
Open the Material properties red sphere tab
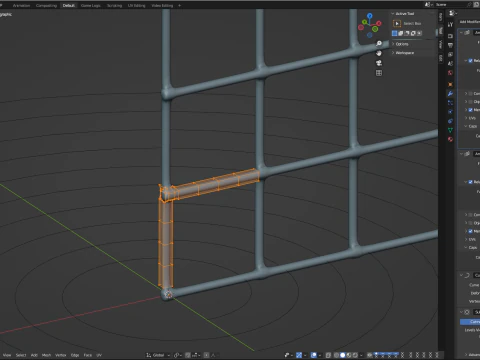point(450,139)
